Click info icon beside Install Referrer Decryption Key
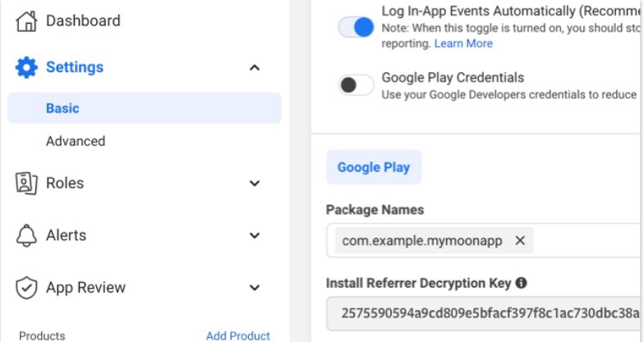 (521, 283)
